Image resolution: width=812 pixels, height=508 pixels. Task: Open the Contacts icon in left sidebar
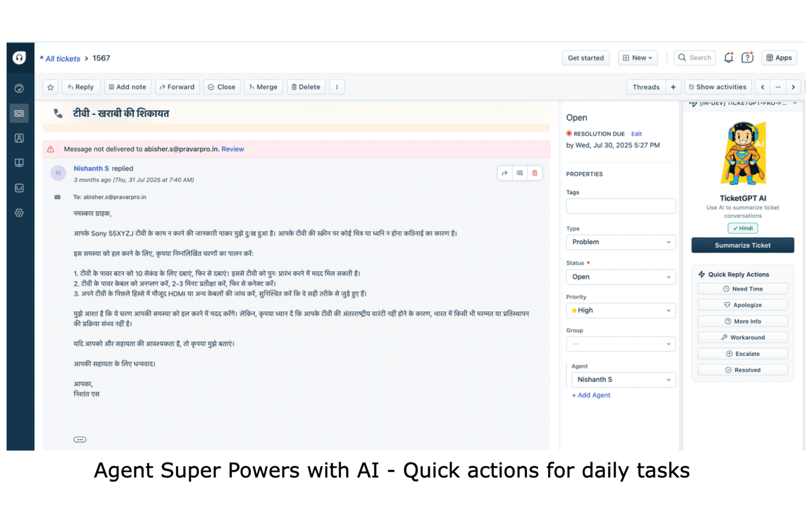click(19, 138)
